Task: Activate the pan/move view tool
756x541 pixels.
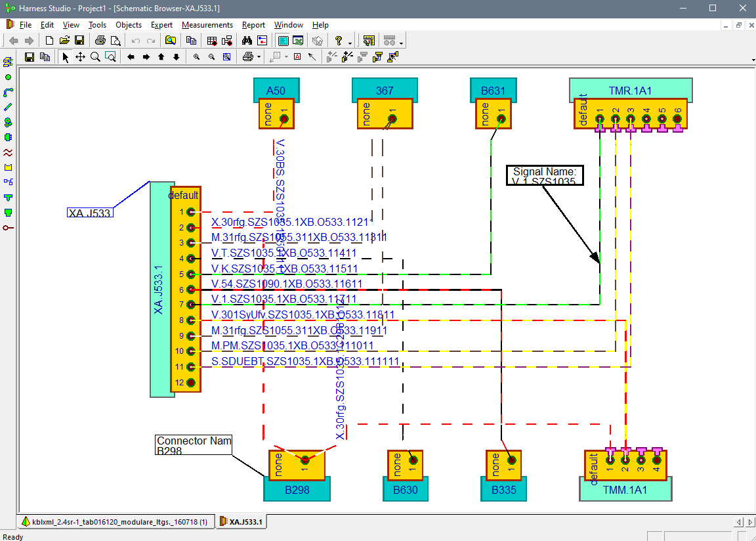Action: [x=82, y=56]
